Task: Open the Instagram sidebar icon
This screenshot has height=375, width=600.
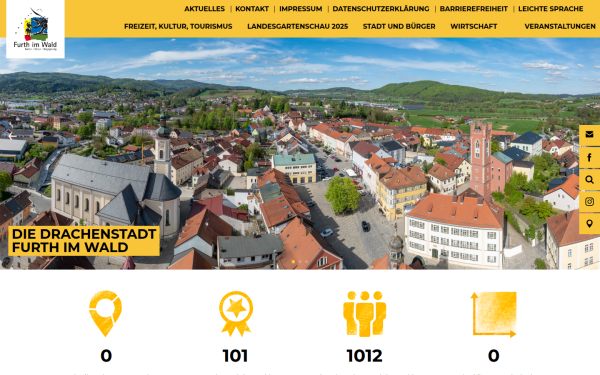Action: 589,202
